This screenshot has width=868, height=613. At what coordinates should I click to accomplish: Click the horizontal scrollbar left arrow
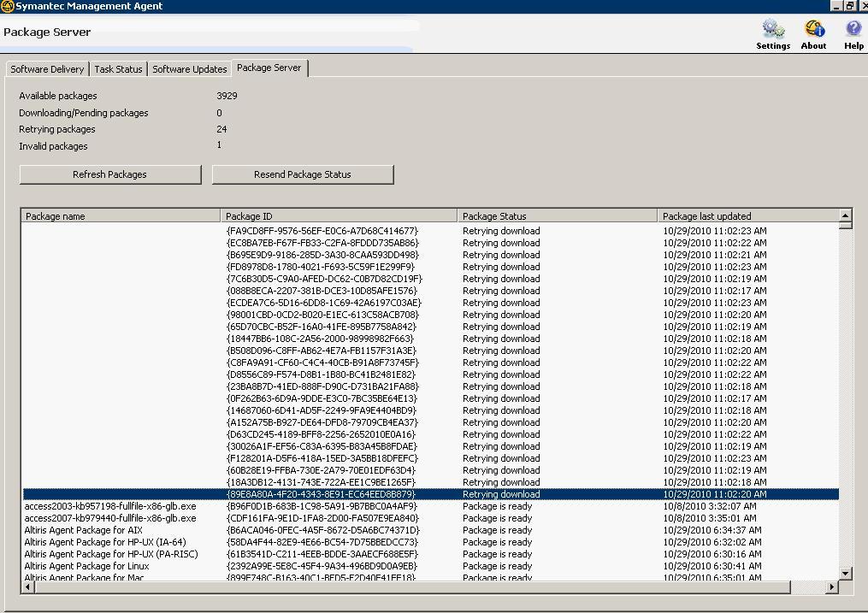point(27,586)
